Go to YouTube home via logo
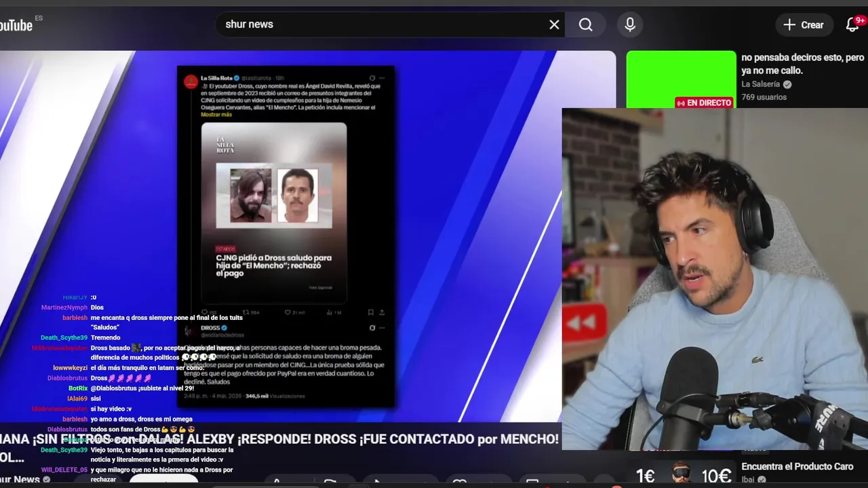The width and height of the screenshot is (868, 488). (16, 26)
